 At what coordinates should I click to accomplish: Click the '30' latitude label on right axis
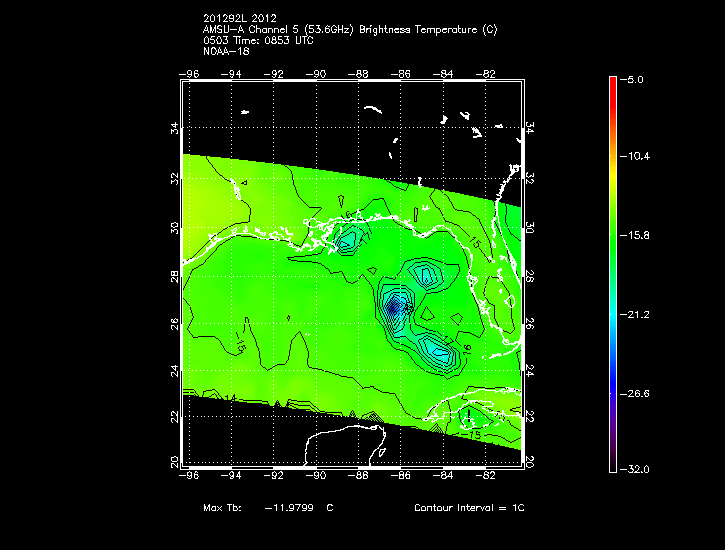click(x=530, y=228)
